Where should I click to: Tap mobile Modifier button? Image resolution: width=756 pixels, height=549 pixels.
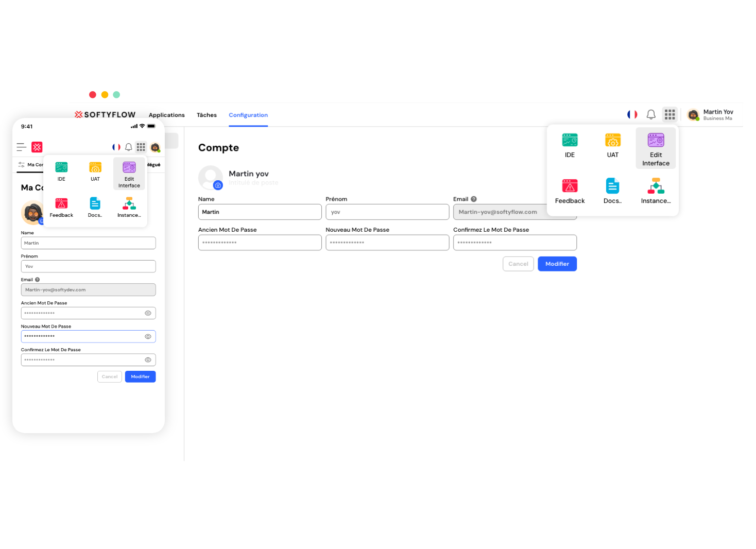[x=140, y=376]
